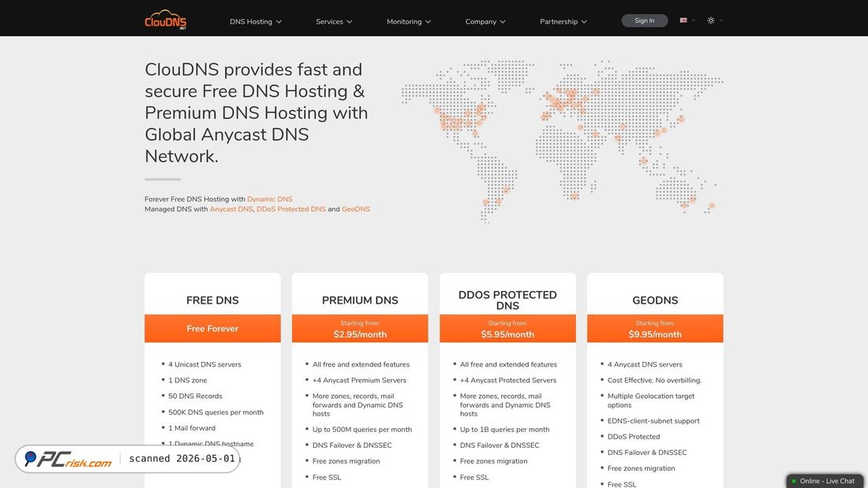Open the language flag selector
The image size is (868, 488).
[x=687, y=20]
